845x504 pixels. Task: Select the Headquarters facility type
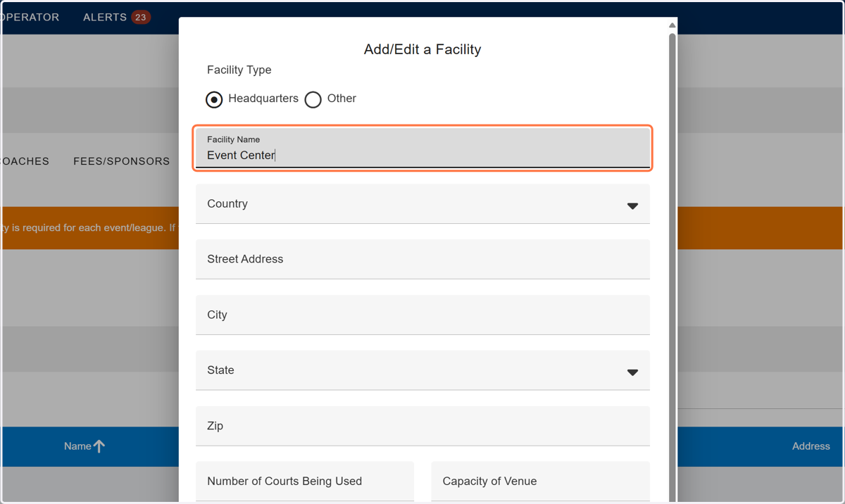214,99
